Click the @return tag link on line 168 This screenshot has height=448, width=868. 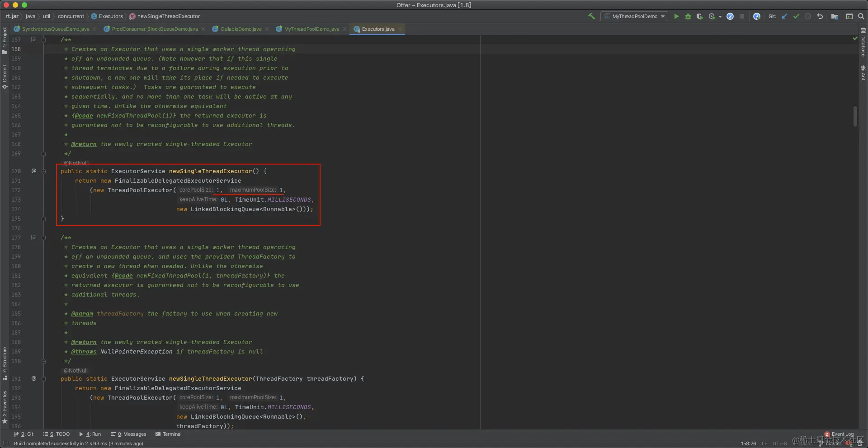coord(84,144)
